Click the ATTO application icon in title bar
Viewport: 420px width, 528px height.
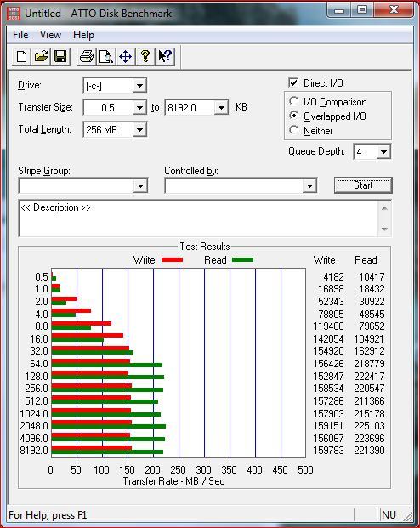(14, 14)
